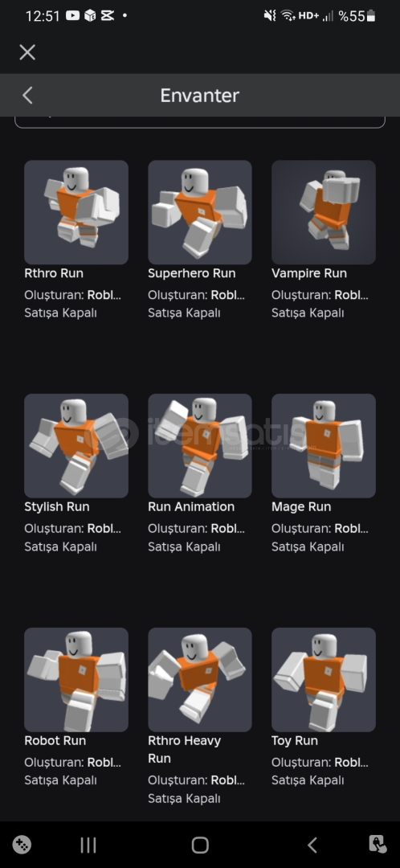Select the Vampire Run item image

324,212
